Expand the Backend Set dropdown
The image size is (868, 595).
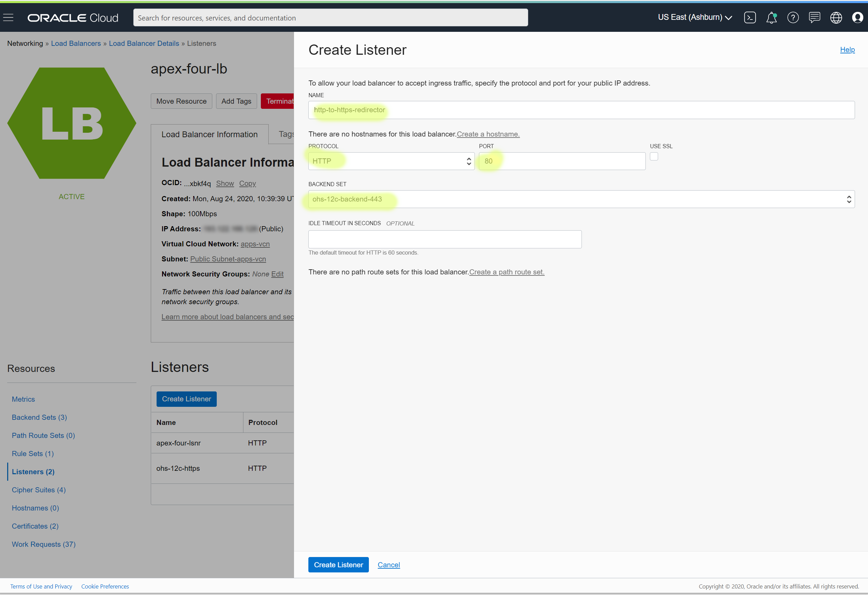[x=581, y=199]
